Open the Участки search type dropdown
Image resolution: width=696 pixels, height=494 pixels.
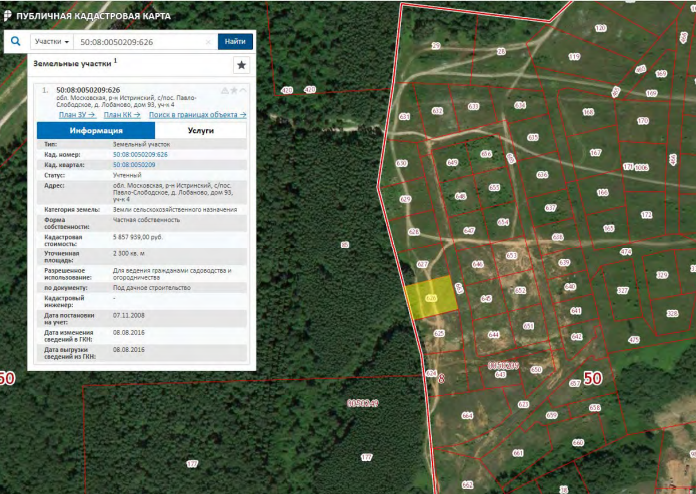(x=52, y=42)
